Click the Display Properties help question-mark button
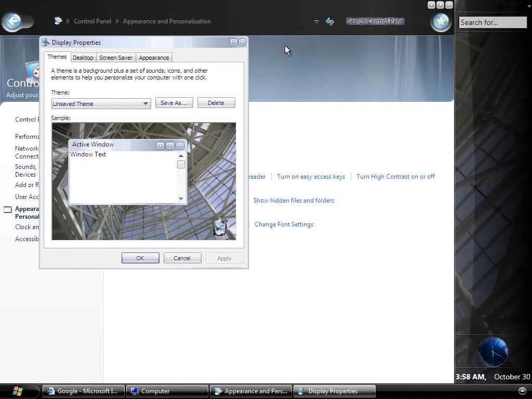The width and height of the screenshot is (532, 399). [x=233, y=43]
